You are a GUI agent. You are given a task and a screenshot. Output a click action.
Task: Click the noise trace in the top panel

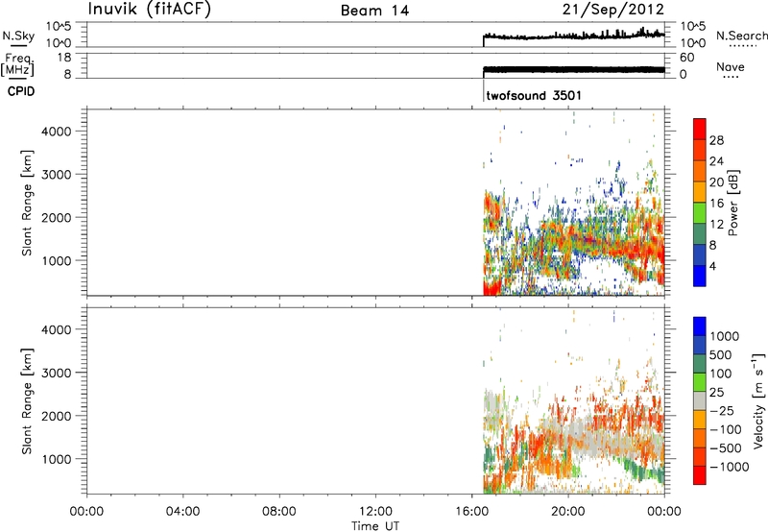(573, 36)
